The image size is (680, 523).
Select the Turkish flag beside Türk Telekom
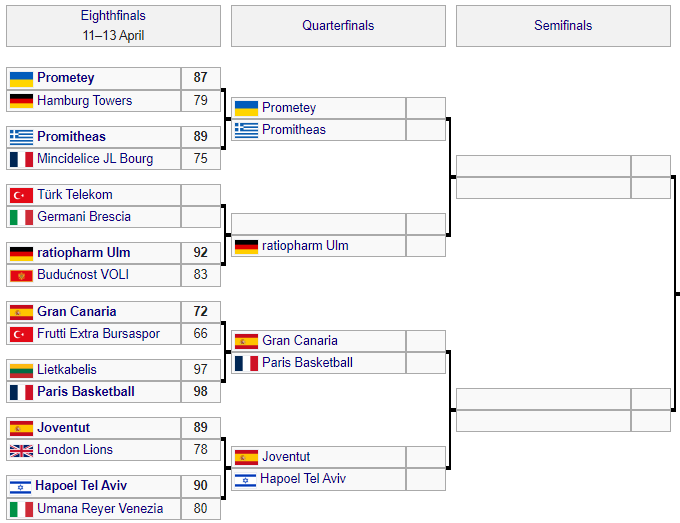[21, 195]
